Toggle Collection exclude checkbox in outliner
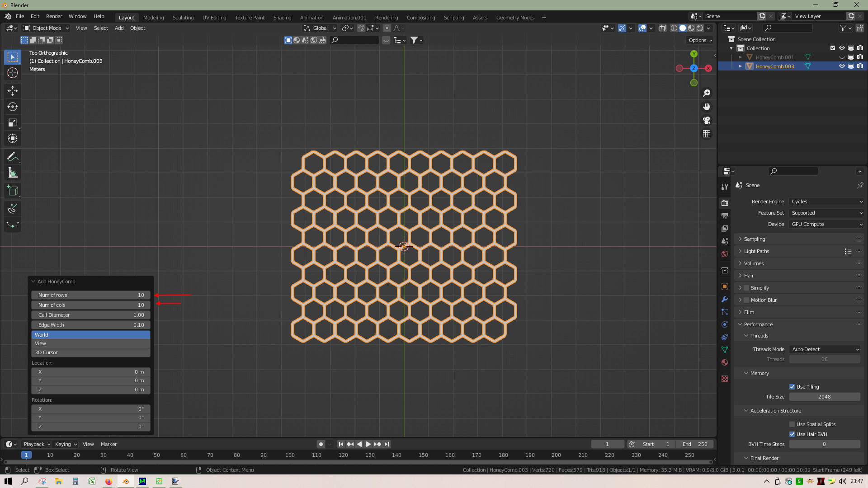The image size is (868, 488). [833, 48]
